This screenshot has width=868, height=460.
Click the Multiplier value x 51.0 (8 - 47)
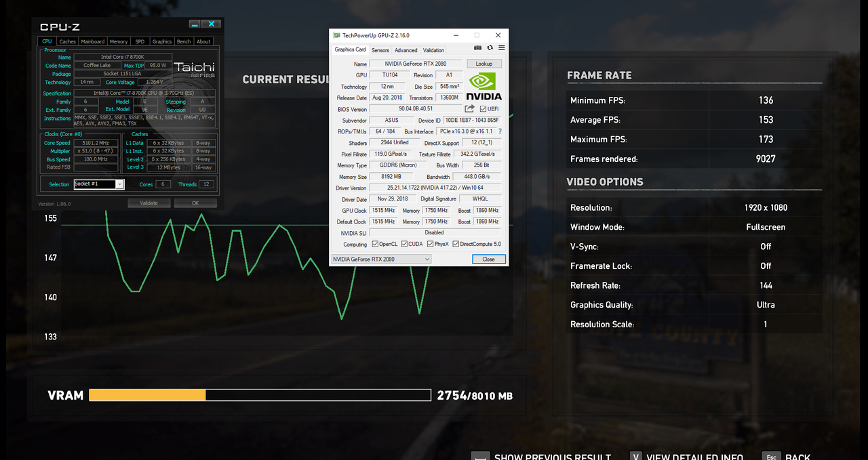pos(95,151)
